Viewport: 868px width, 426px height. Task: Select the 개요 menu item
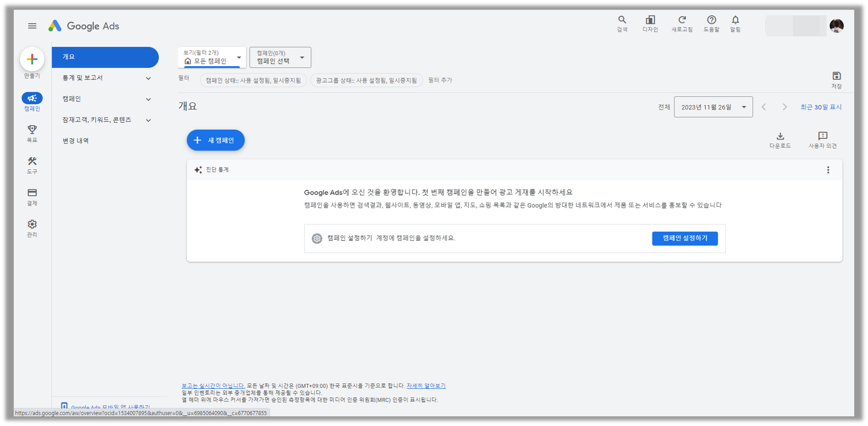pos(105,57)
